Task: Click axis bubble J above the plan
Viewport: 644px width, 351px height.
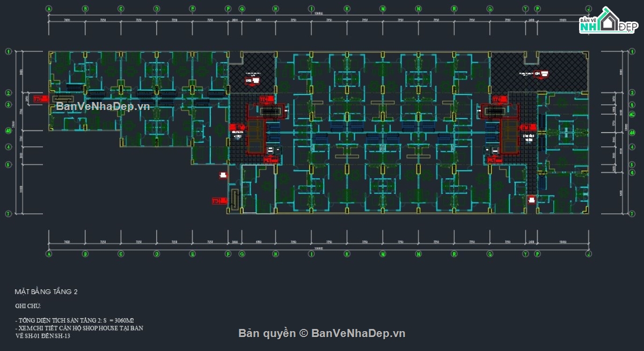Action: (x=589, y=9)
